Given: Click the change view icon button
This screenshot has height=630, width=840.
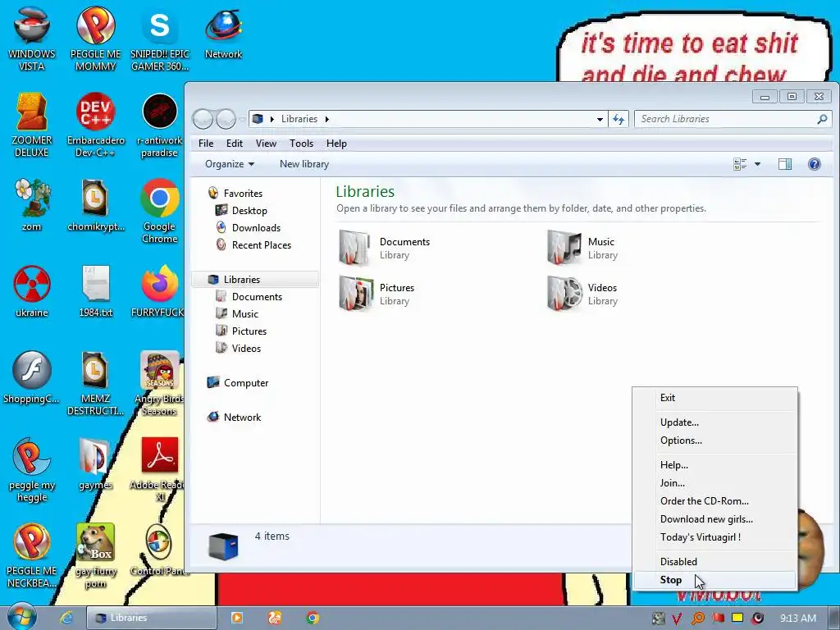Looking at the screenshot, I should (x=740, y=164).
